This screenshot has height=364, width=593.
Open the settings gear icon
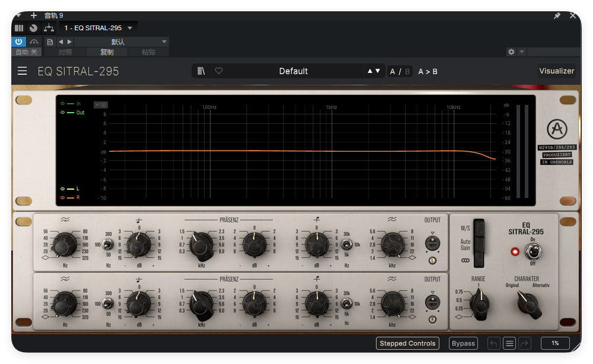pos(511,52)
